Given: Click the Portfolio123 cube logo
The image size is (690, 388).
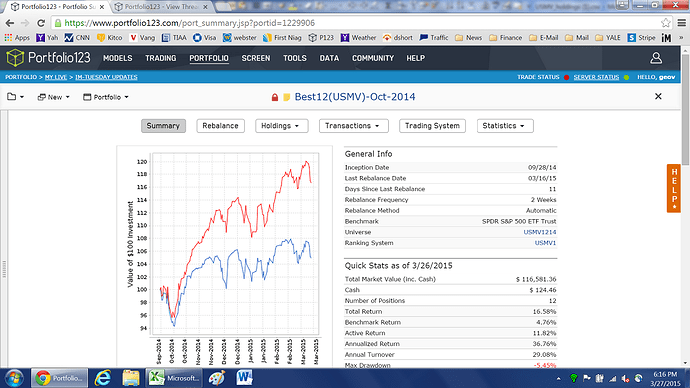Looking at the screenshot, I should click(15, 58).
